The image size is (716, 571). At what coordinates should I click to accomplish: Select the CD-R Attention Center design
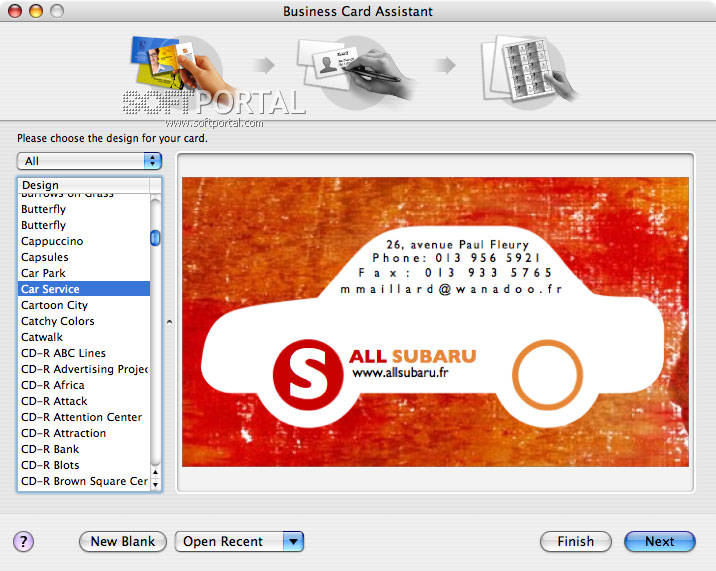pos(84,417)
